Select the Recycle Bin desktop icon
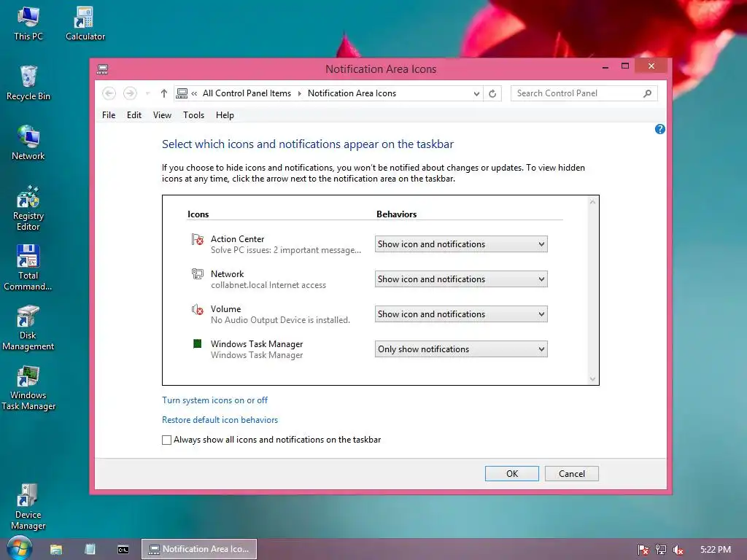The height and width of the screenshot is (560, 747). (28, 83)
